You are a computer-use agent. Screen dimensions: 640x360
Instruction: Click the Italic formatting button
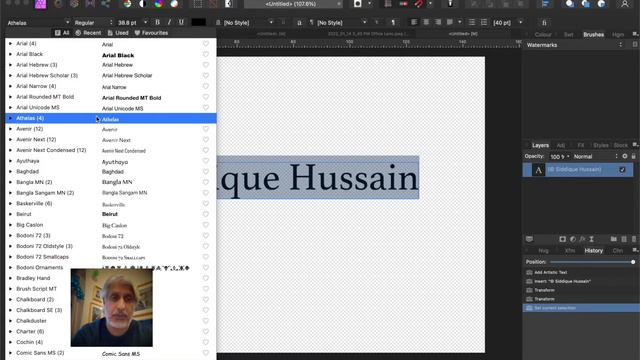click(x=169, y=22)
